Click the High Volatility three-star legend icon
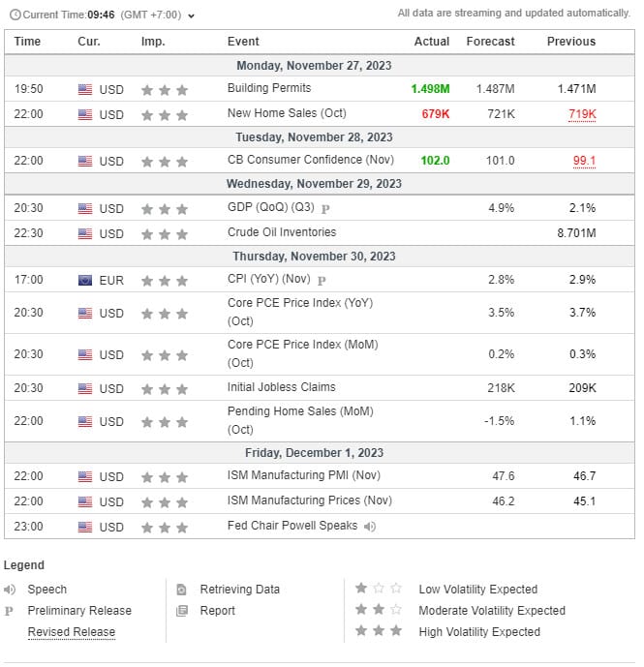The image size is (644, 667). click(378, 631)
